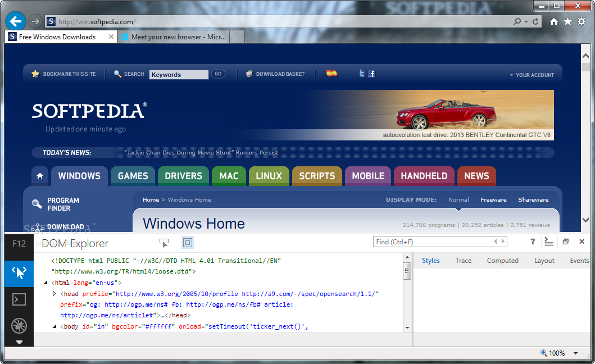
Task: Close the Free Windows Downloads tab
Action: pos(111,37)
